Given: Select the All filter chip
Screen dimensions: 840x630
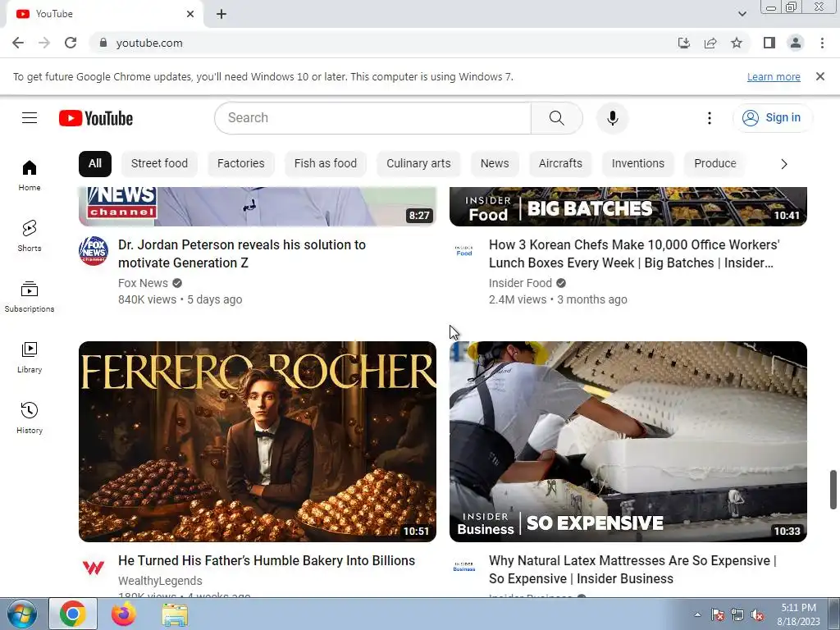Looking at the screenshot, I should pos(95,163).
